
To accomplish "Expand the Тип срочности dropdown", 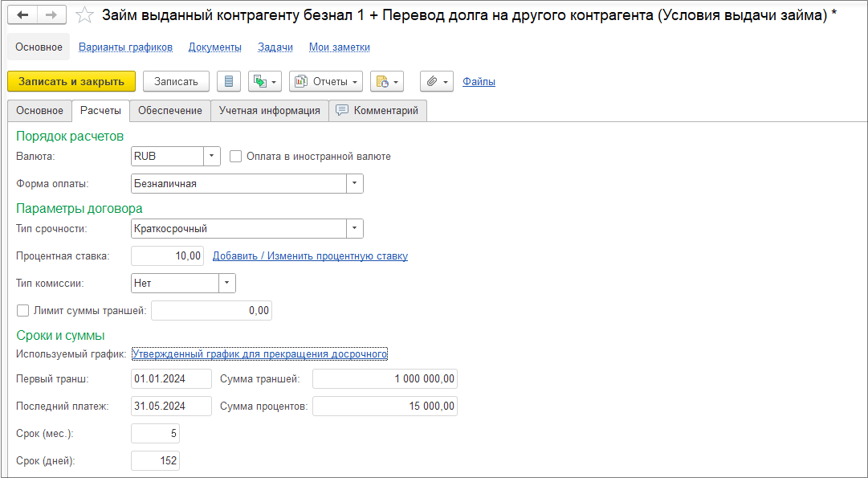I will [355, 228].
